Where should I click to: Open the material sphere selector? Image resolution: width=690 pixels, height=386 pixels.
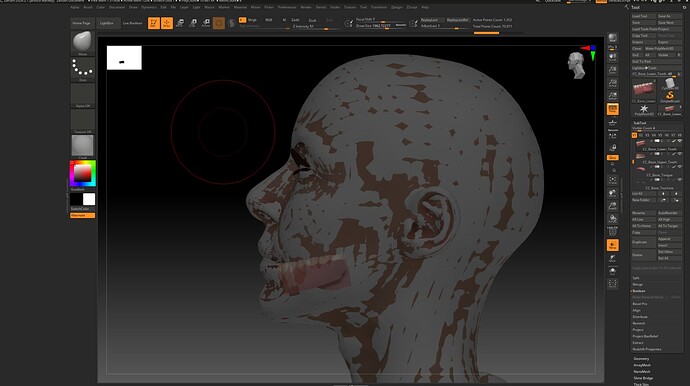[82, 146]
